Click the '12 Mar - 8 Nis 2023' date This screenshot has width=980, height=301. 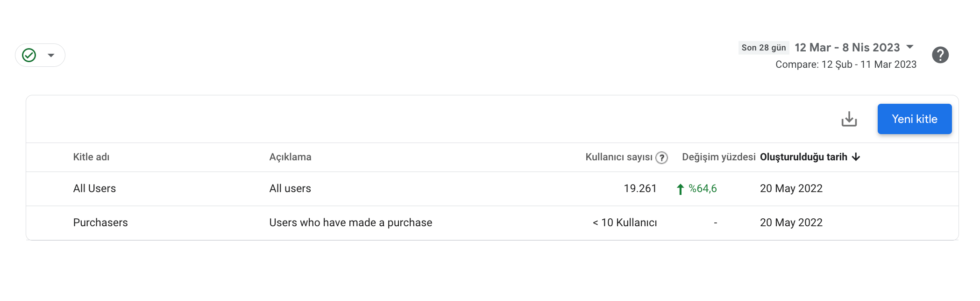pyautogui.click(x=847, y=48)
